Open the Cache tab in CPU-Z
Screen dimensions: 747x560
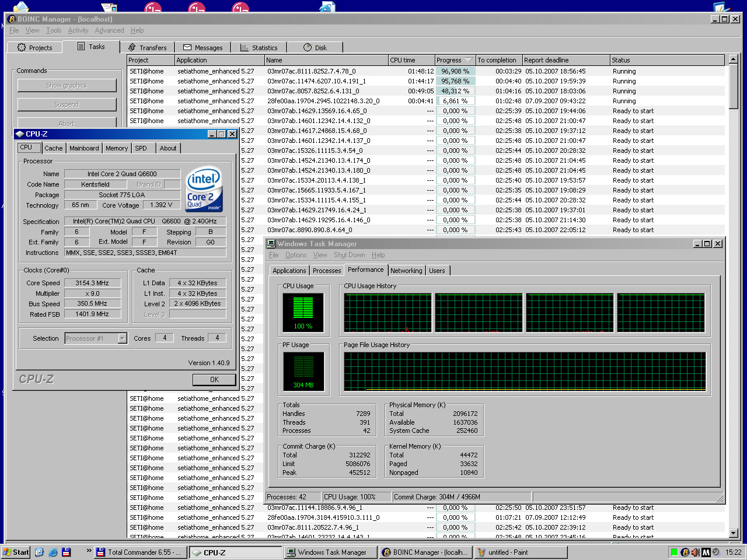pos(53,148)
